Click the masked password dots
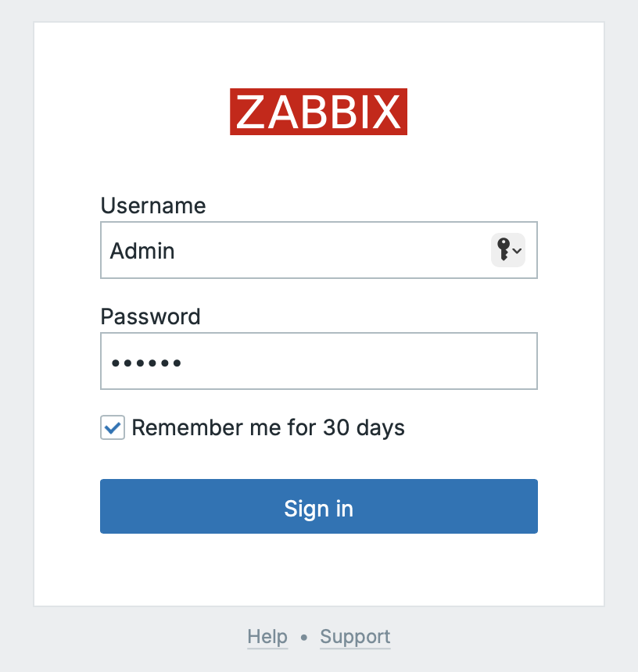The width and height of the screenshot is (638, 672). (146, 363)
